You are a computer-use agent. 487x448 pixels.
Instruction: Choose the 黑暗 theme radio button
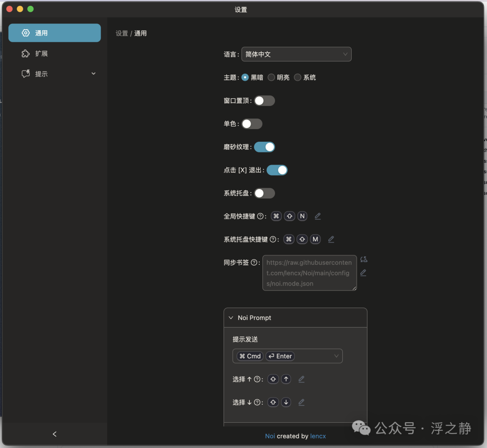click(245, 77)
